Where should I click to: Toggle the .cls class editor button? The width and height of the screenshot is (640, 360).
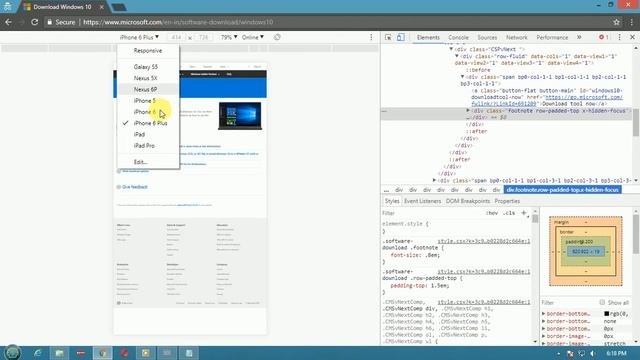point(509,213)
